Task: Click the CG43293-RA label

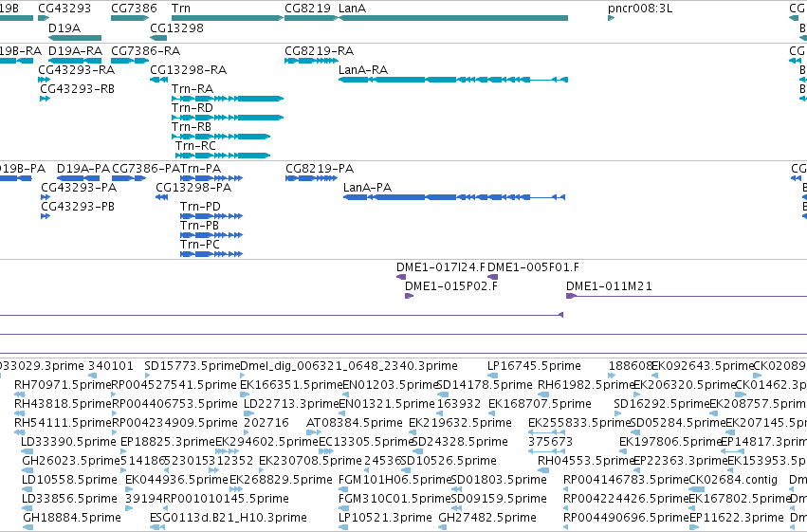Action: pos(76,70)
